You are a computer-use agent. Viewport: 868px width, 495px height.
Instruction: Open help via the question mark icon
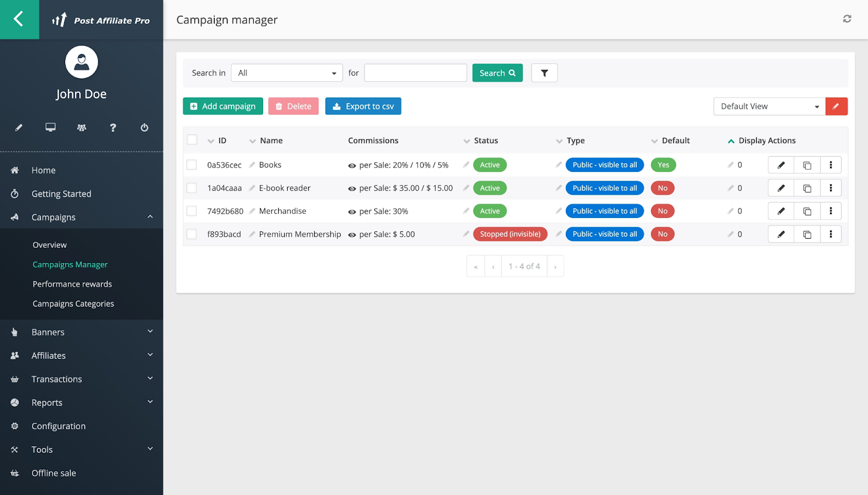(x=112, y=128)
